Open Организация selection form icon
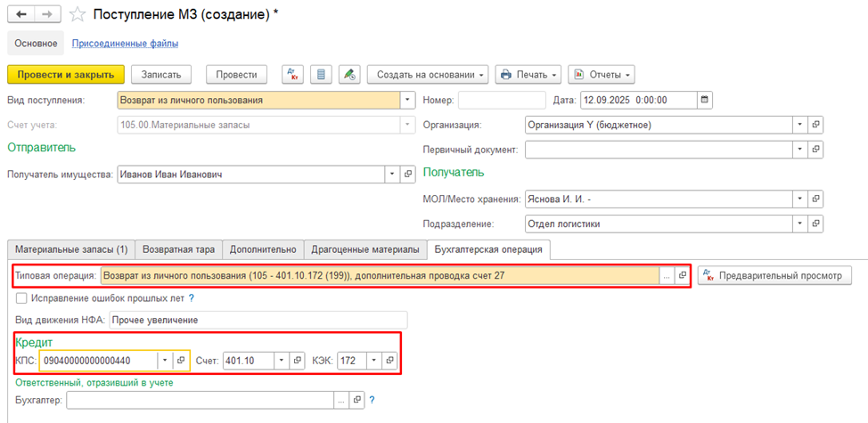This screenshot has width=868, height=423. click(815, 125)
